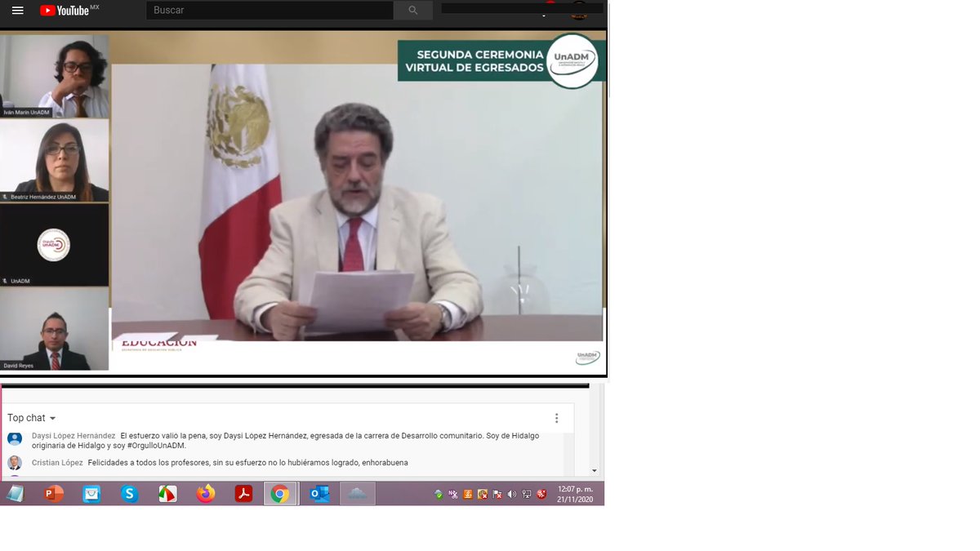The width and height of the screenshot is (980, 551).
Task: Click Daysi López Hernández's chat avatar
Action: [x=15, y=438]
